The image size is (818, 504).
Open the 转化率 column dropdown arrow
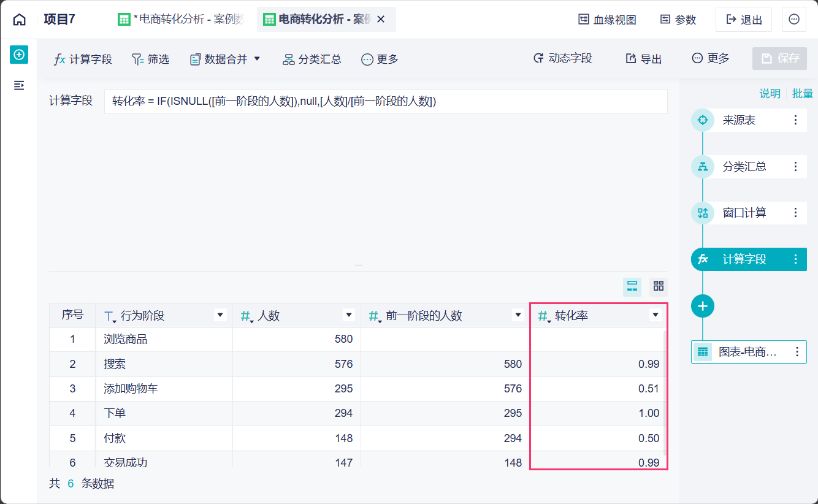tap(656, 315)
